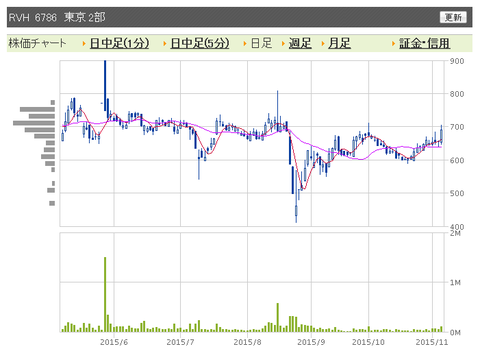480x362 pixels.
Task: Select the 日足 daily chart tab
Action: [261, 43]
